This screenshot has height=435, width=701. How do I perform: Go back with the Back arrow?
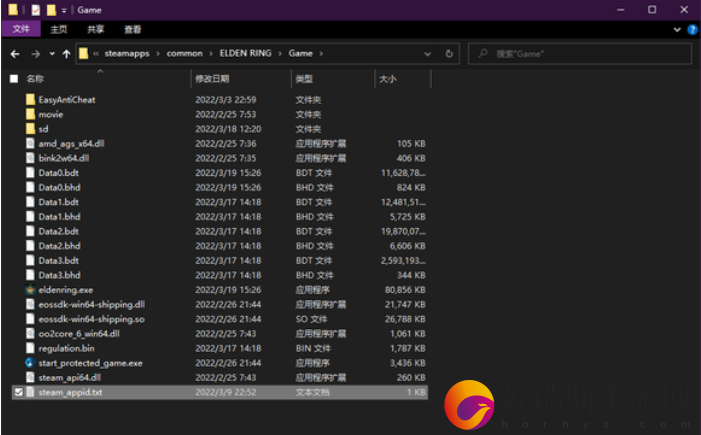coord(15,54)
